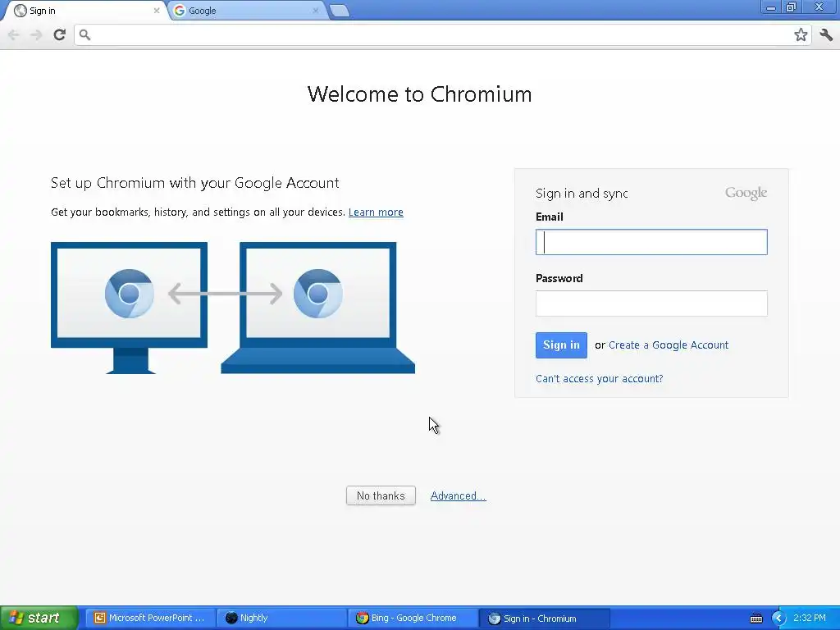The width and height of the screenshot is (840, 630).
Task: Click the keyboard icon in the system tray
Action: coord(756,619)
